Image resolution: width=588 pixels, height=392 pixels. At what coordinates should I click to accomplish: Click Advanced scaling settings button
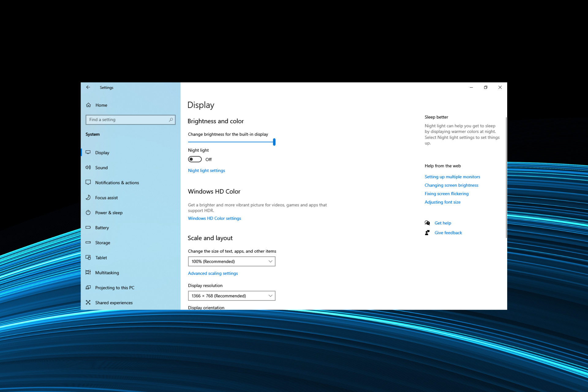[x=213, y=273]
